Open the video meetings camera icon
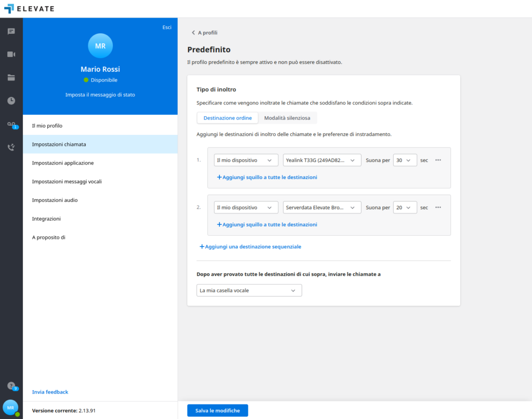This screenshot has width=532, height=419. (11, 55)
